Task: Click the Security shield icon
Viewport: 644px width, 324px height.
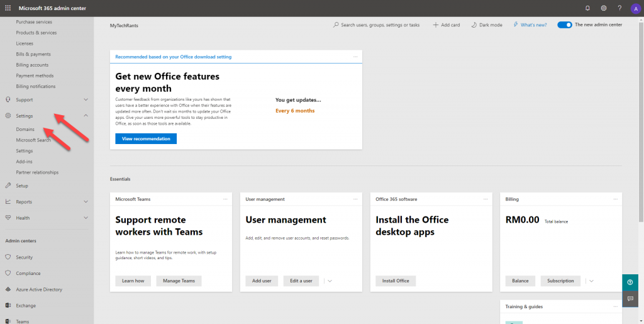Action: point(8,257)
